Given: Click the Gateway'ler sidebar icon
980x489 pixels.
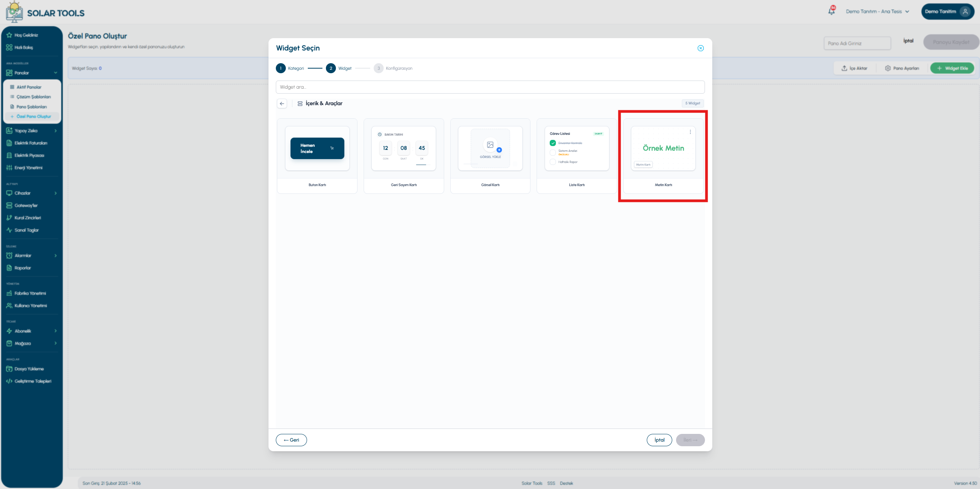Looking at the screenshot, I should pos(9,205).
